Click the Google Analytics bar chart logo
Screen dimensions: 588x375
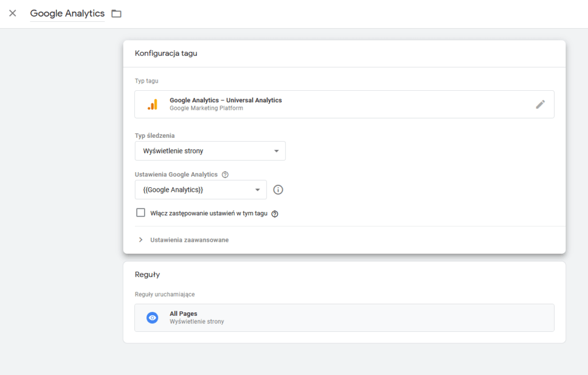152,104
